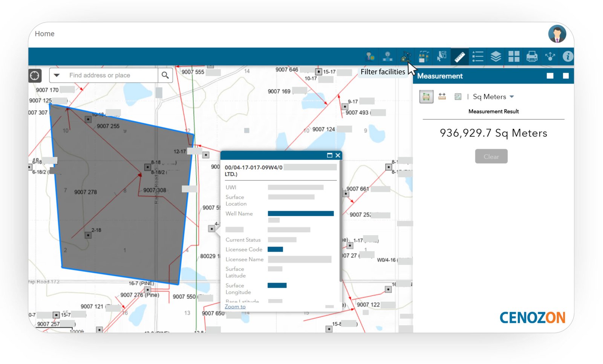Toggle the distance measurement mode
The height and width of the screenshot is (364, 603).
[x=442, y=97]
